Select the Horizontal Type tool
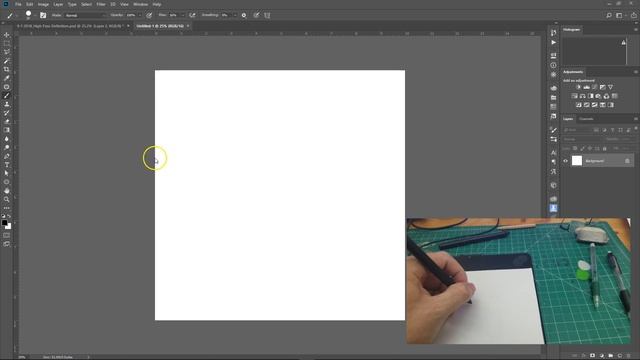The image size is (640, 360). 7,165
